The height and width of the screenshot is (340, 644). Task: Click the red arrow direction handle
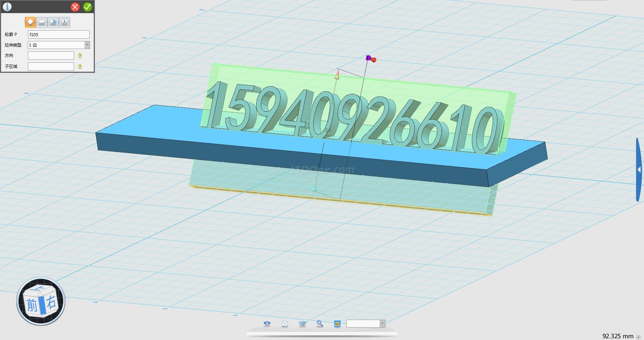pos(373,60)
